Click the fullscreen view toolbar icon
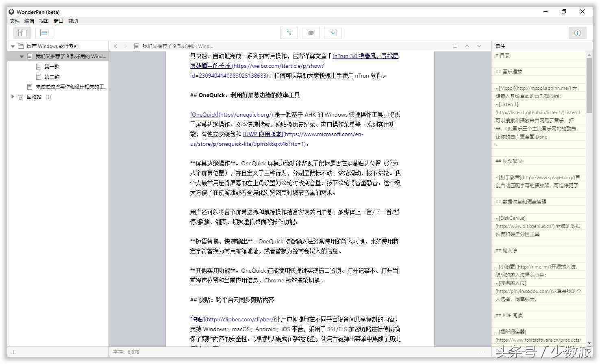 coord(289,33)
